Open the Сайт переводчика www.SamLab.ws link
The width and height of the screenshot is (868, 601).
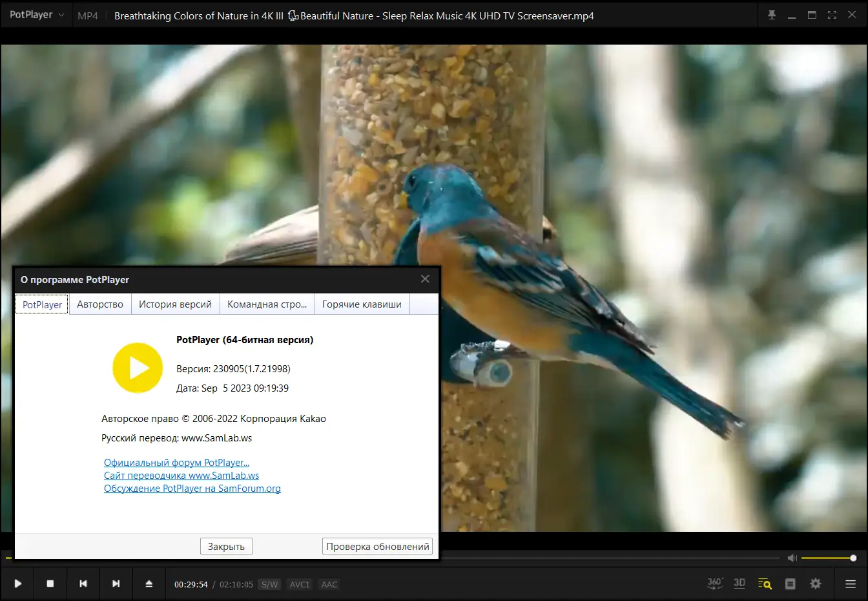[181, 476]
